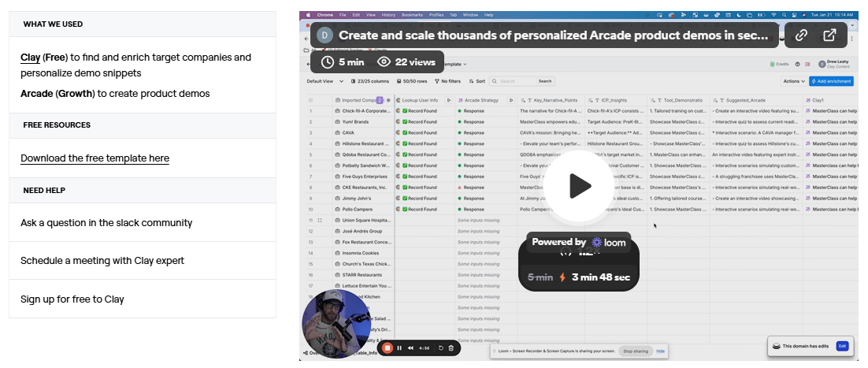Click the run arrow beside 'Arcade Strategy'
The width and height of the screenshot is (868, 368).
511,100
